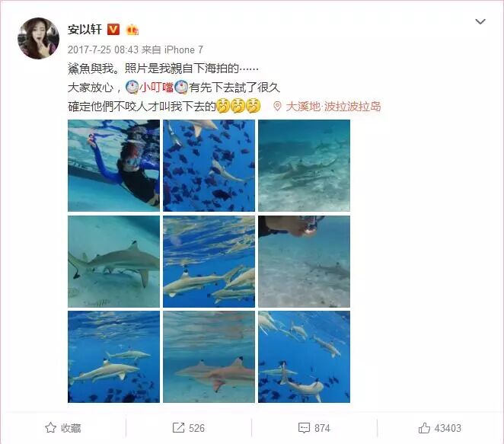Viewport: 504px width, 444px height.
Task: Click the 874 comments count
Action: click(322, 428)
